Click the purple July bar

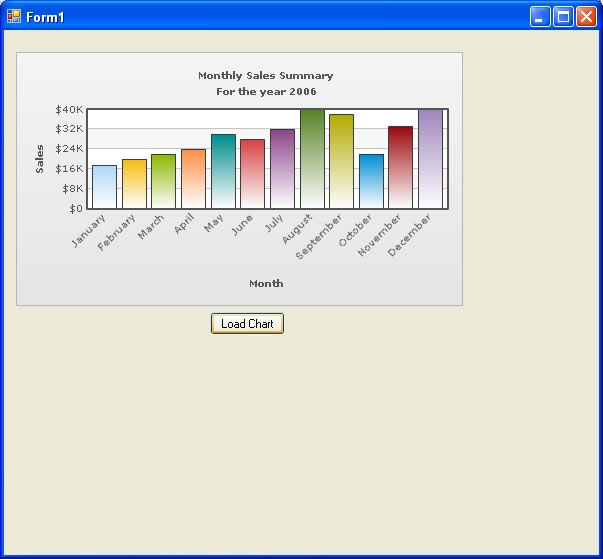pos(282,169)
